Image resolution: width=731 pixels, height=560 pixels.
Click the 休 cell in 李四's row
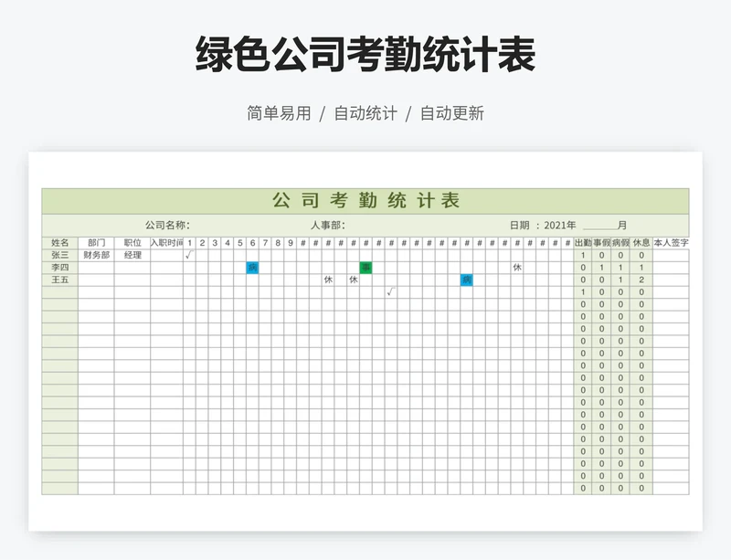[x=517, y=268]
